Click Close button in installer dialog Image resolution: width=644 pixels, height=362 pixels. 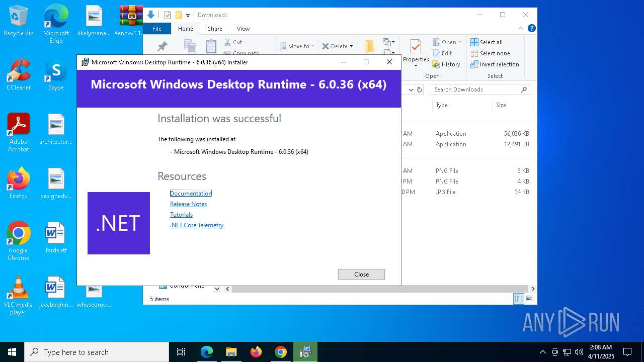[x=361, y=275]
